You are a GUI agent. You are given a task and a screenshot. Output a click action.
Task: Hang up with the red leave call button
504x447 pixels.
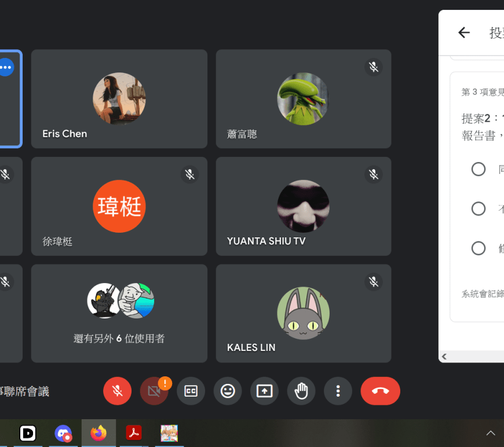380,391
